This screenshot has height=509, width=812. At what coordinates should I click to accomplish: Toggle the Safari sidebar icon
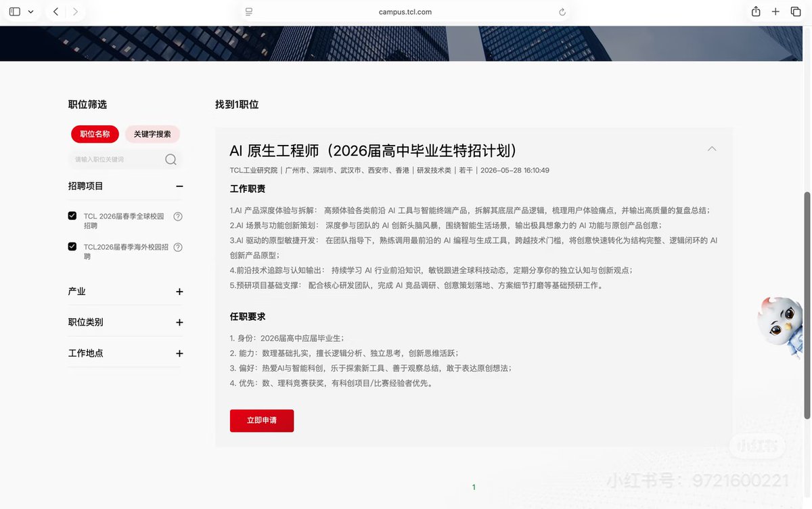[x=14, y=12]
